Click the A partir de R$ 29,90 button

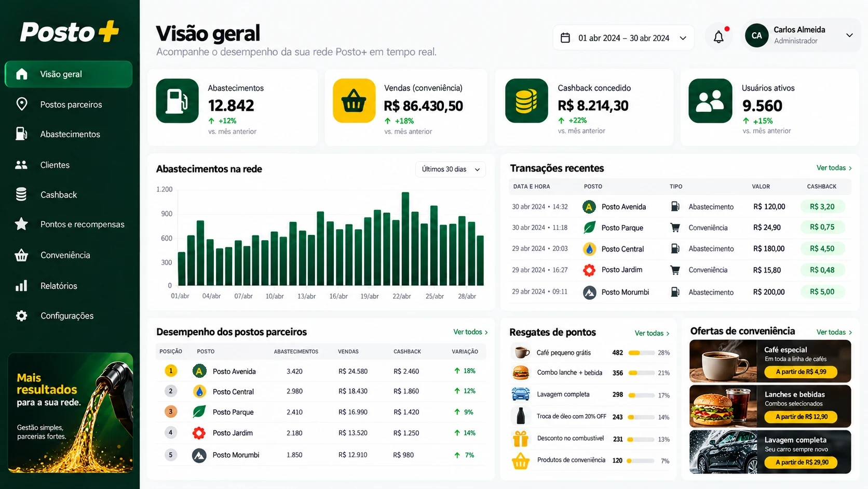802,462
